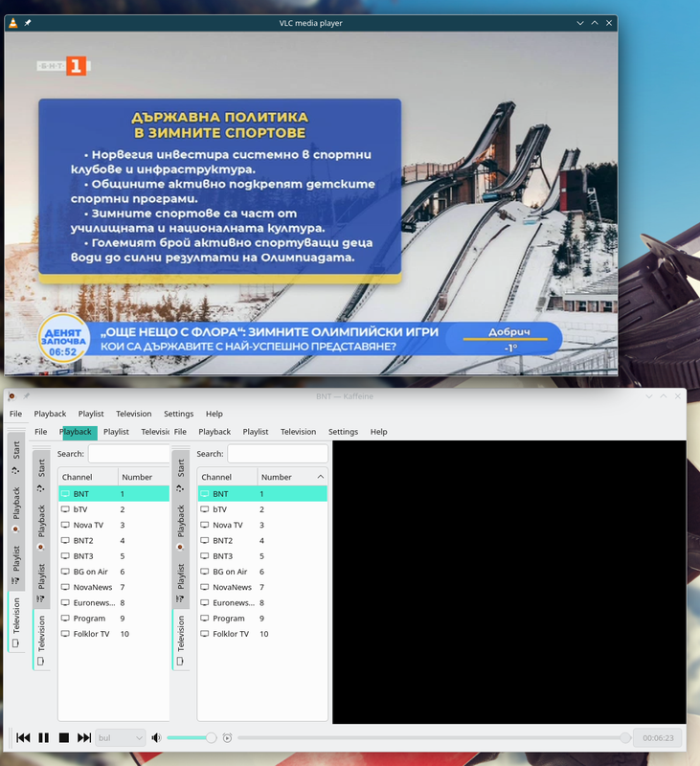700x766 pixels.
Task: Mute audio with the speaker icon
Action: (156, 737)
